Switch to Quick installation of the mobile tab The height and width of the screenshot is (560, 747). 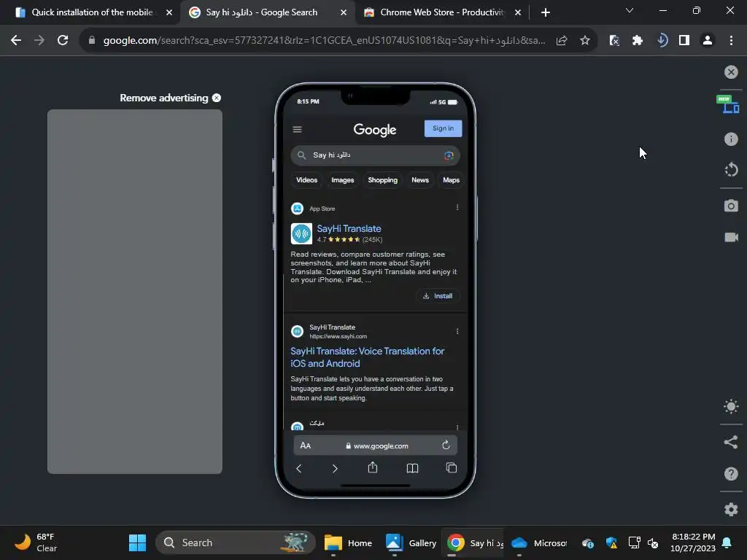coord(90,12)
